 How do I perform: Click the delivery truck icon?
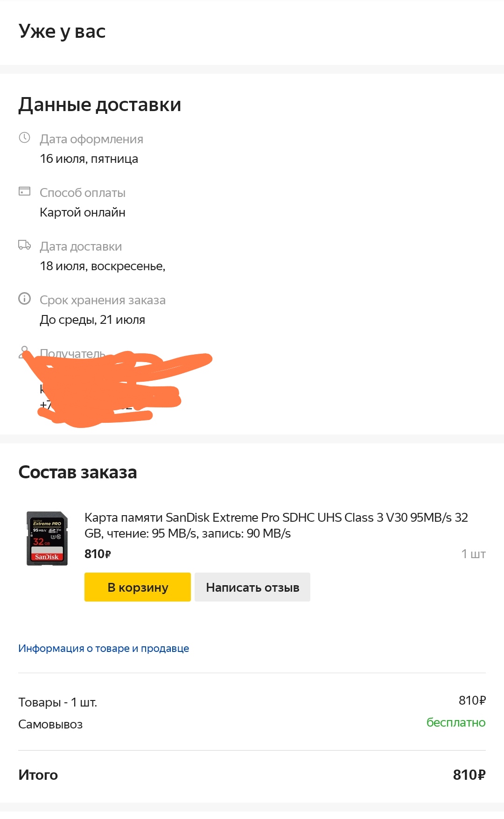(24, 245)
